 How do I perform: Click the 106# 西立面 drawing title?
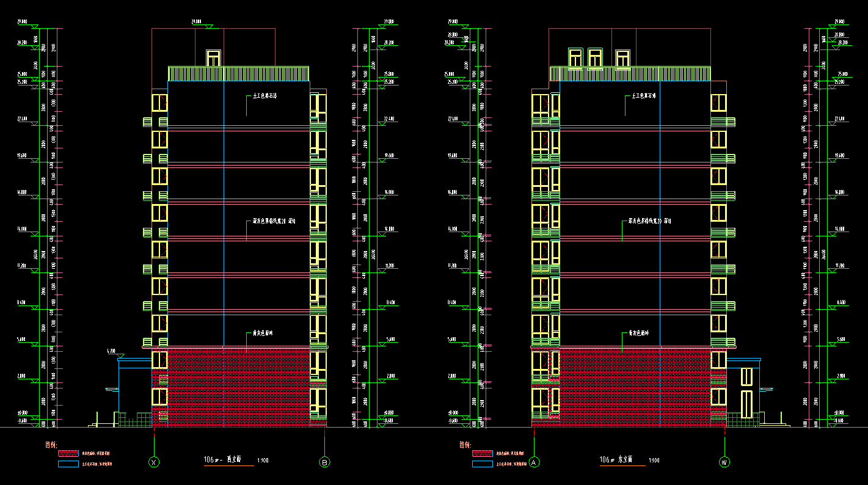[222, 459]
